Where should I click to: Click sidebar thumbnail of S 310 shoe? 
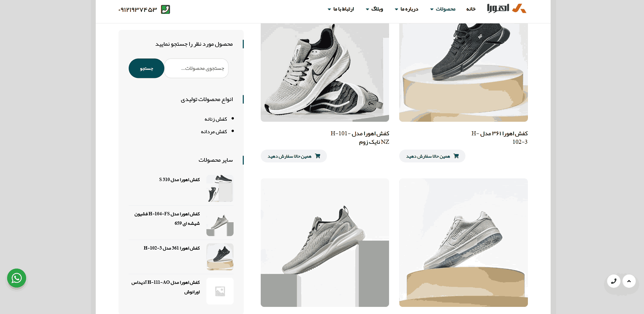[x=220, y=189]
